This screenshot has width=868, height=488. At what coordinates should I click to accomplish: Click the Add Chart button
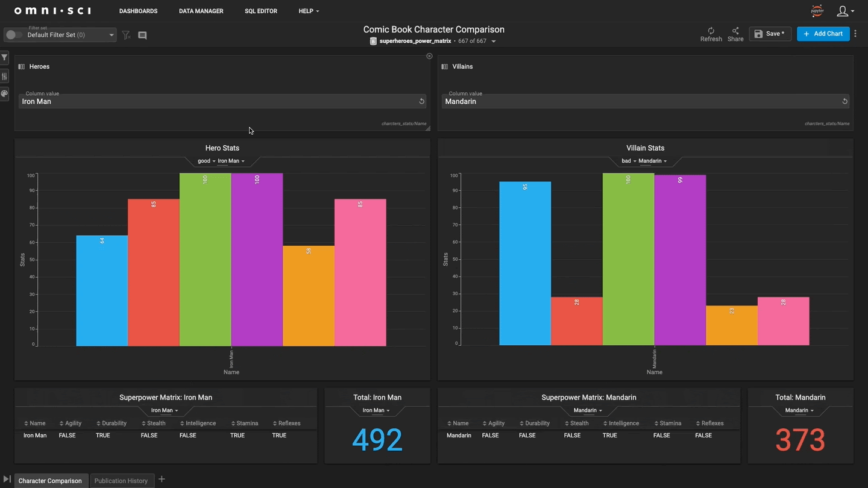click(x=823, y=34)
